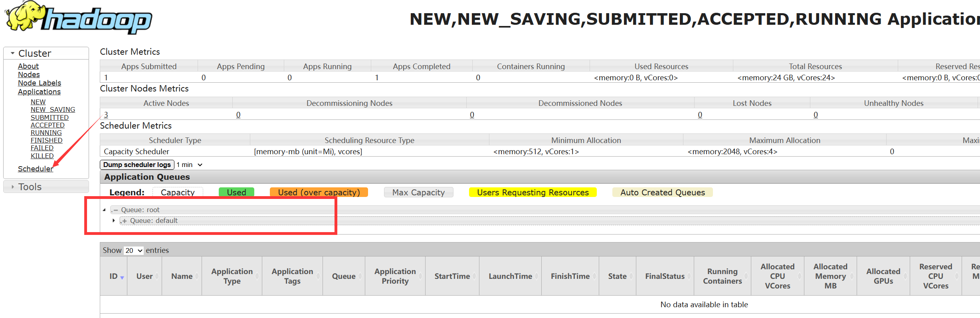
Task: Sort table by Application Tags column
Action: click(x=292, y=276)
